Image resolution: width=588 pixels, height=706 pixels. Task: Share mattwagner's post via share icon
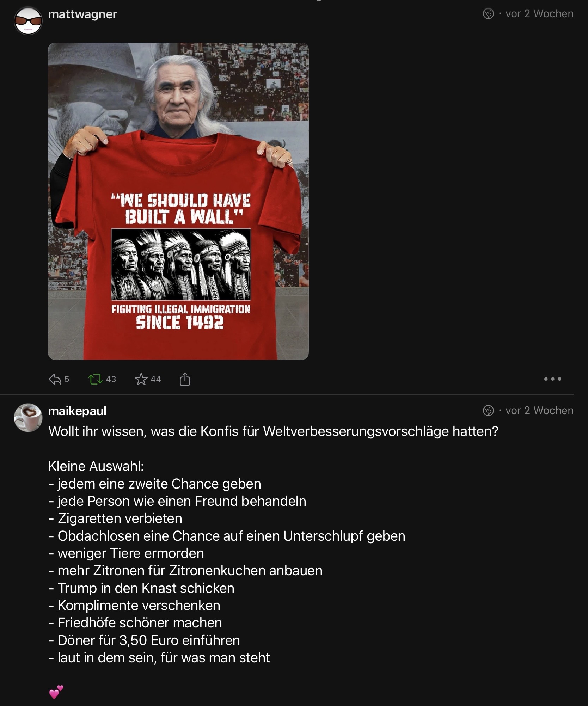pyautogui.click(x=185, y=379)
